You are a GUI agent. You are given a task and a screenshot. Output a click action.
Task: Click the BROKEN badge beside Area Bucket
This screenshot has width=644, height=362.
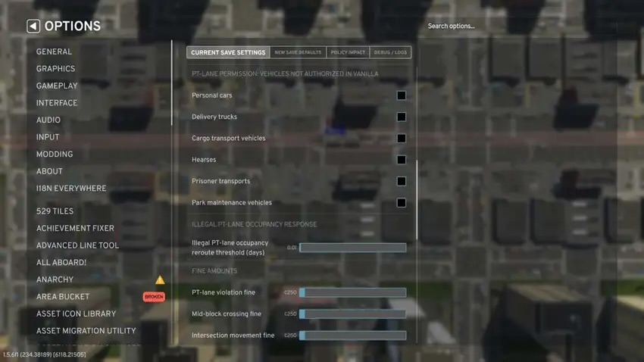pyautogui.click(x=154, y=297)
